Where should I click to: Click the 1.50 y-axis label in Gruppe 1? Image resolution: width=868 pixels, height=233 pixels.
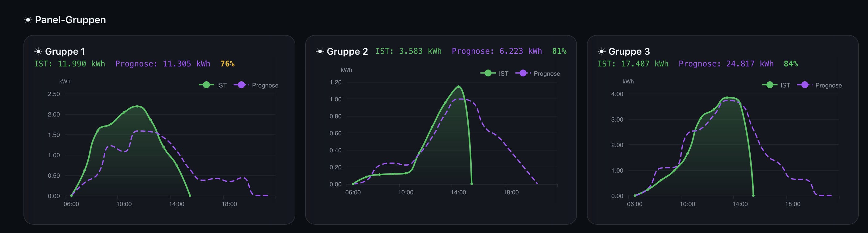(x=54, y=135)
